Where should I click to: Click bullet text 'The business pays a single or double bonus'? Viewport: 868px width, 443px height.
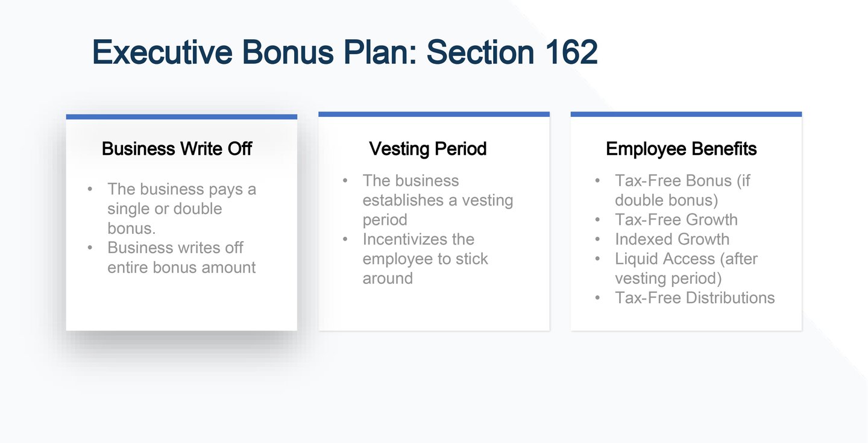[181, 209]
